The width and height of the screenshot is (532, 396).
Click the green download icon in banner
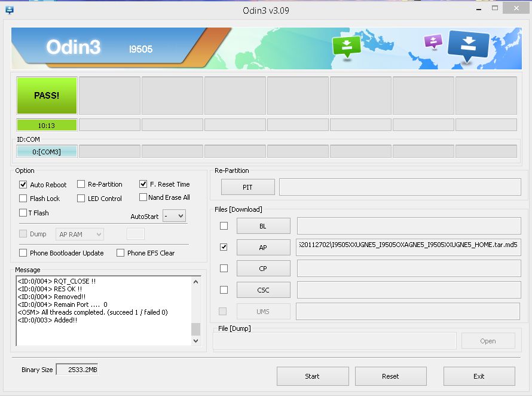click(347, 46)
